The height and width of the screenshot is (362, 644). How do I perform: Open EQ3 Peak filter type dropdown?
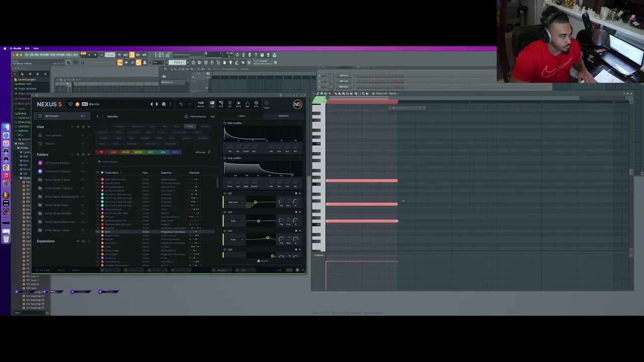(235, 239)
